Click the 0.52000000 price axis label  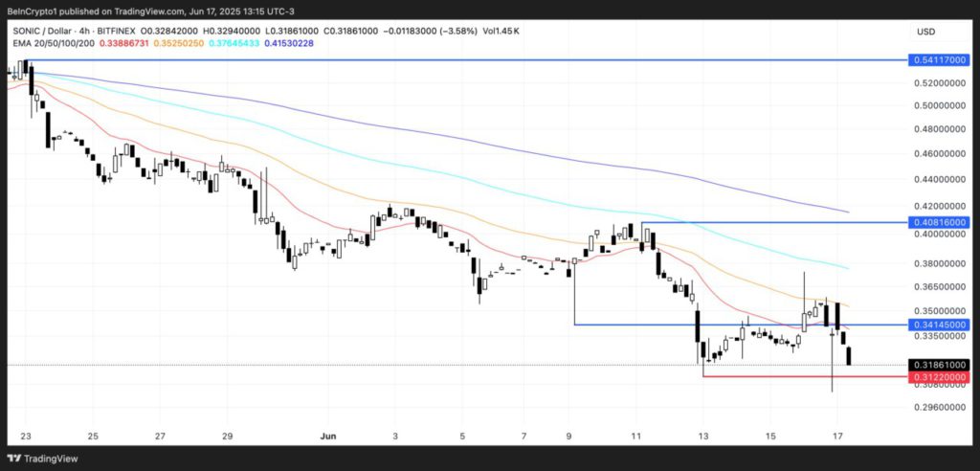[941, 82]
